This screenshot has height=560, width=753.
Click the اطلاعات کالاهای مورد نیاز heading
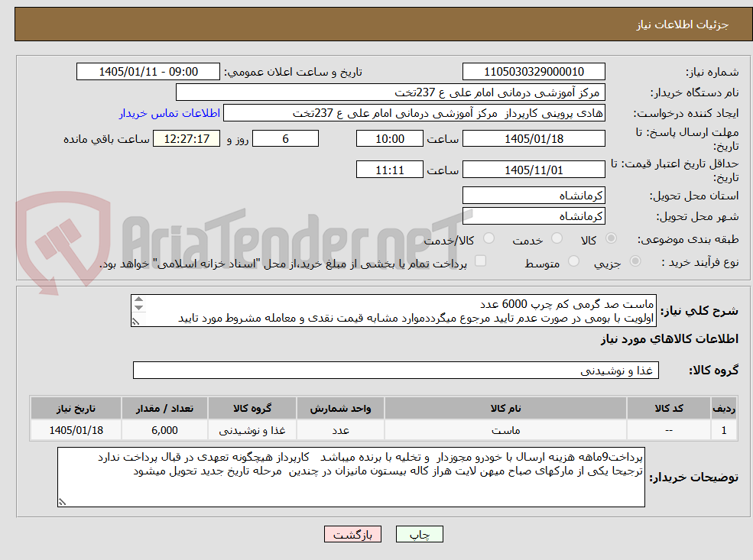click(670, 338)
